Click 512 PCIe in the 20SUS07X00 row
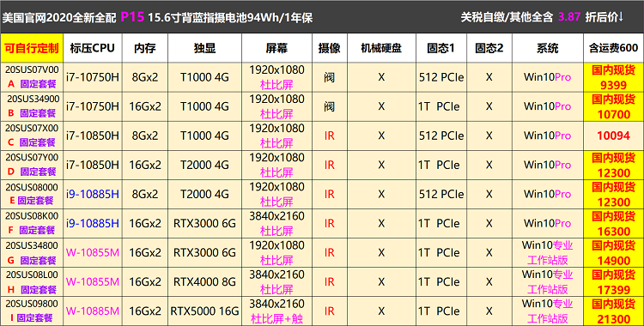 441,136
